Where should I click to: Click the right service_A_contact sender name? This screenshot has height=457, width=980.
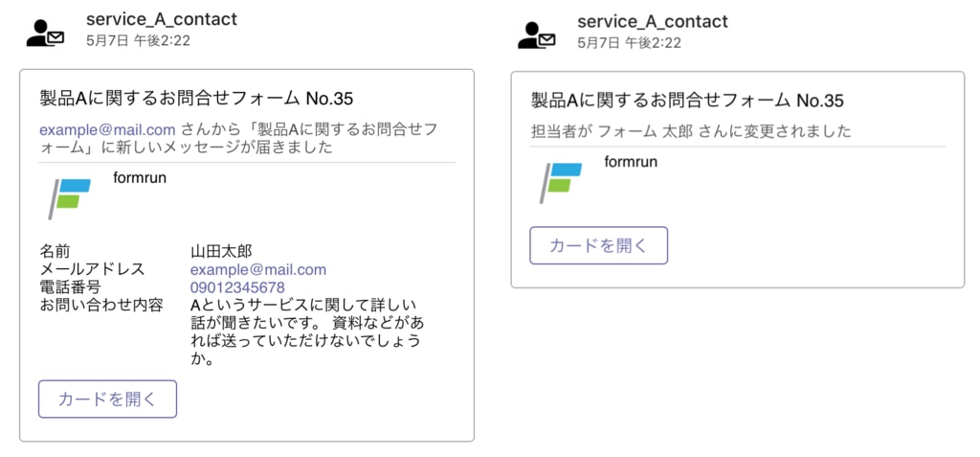point(653,21)
